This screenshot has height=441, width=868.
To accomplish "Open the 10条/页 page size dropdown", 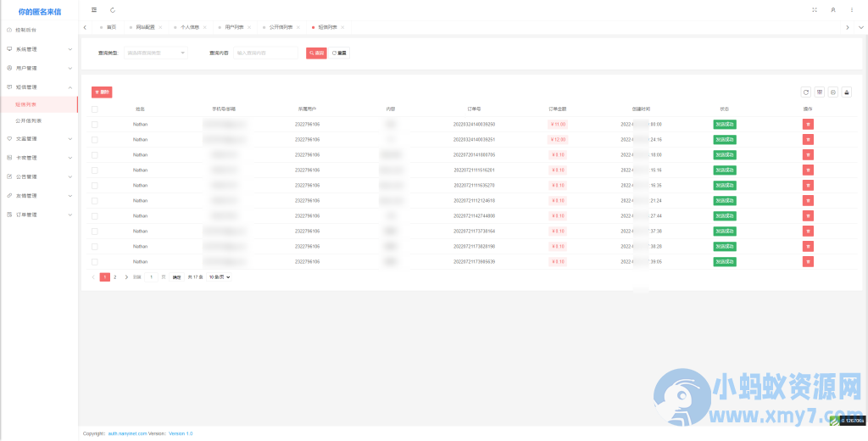I will coord(220,277).
